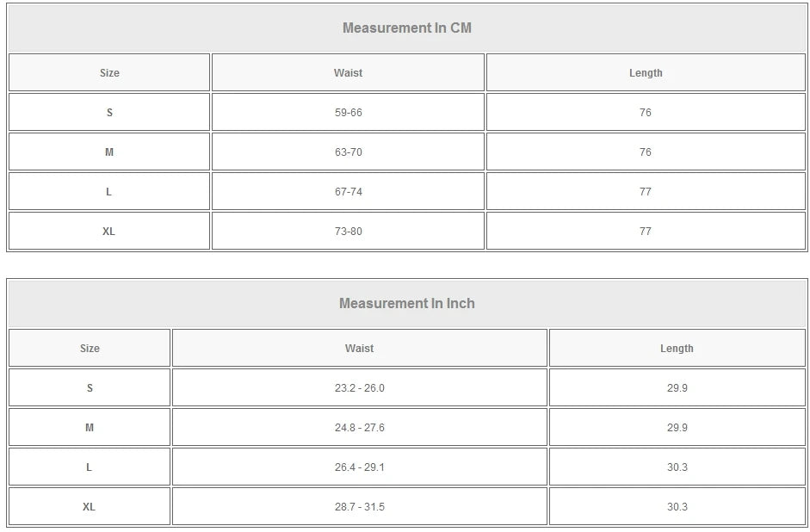Select the 73-80 waist value
This screenshot has width=810, height=532.
coord(348,232)
